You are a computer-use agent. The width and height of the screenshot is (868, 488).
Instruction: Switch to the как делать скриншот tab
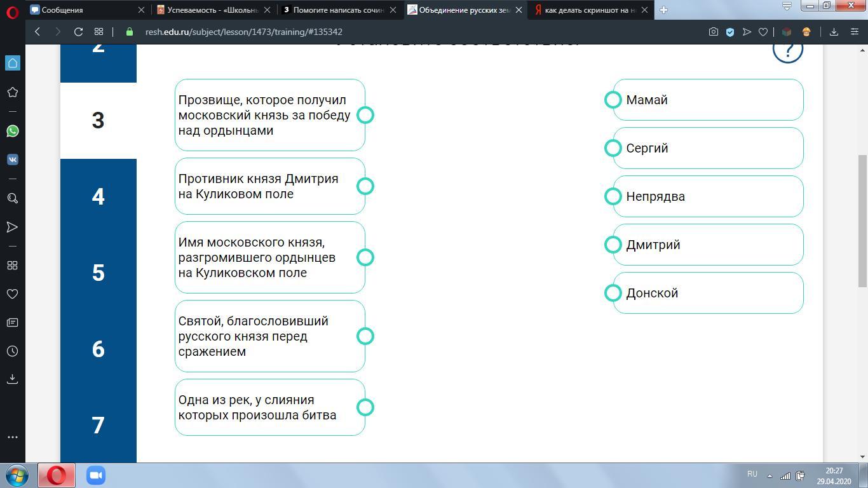591,10
